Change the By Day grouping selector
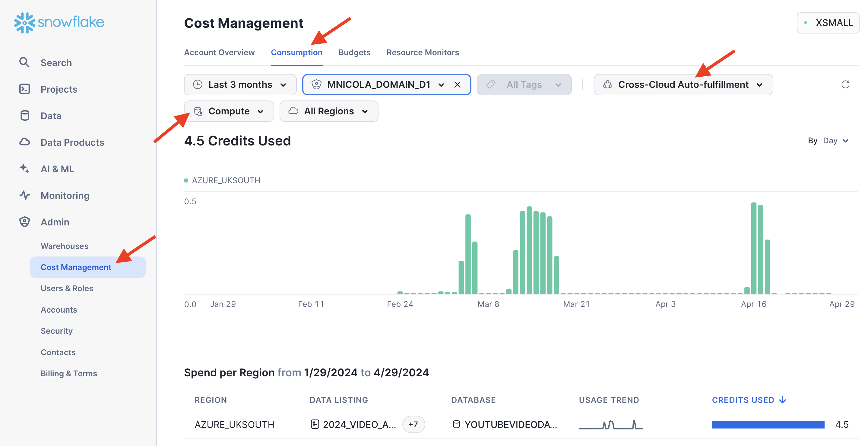Image resolution: width=868 pixels, height=446 pixels. click(835, 141)
